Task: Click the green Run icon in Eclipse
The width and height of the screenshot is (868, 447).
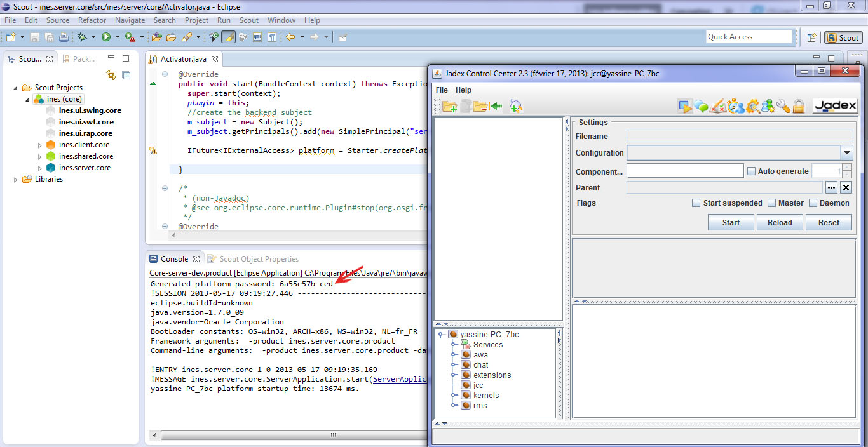Action: [106, 37]
